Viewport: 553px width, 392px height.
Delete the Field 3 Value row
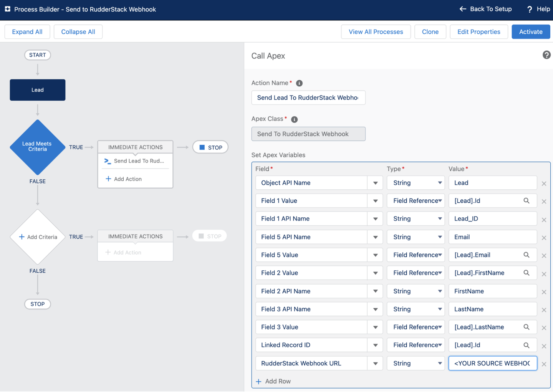(544, 327)
